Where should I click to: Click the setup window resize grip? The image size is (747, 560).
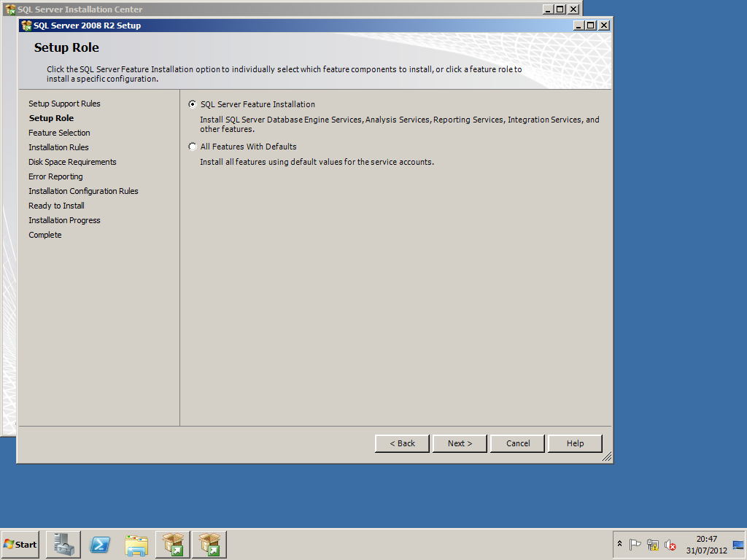point(606,457)
